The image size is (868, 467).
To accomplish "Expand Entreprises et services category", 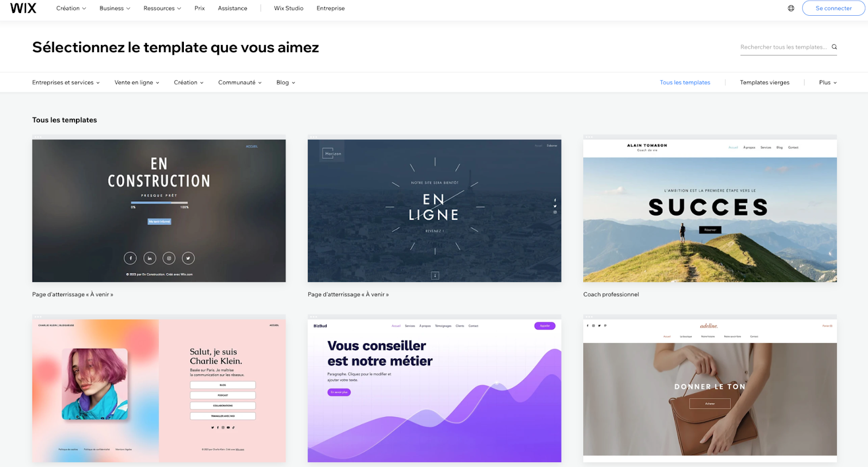I will click(x=66, y=82).
